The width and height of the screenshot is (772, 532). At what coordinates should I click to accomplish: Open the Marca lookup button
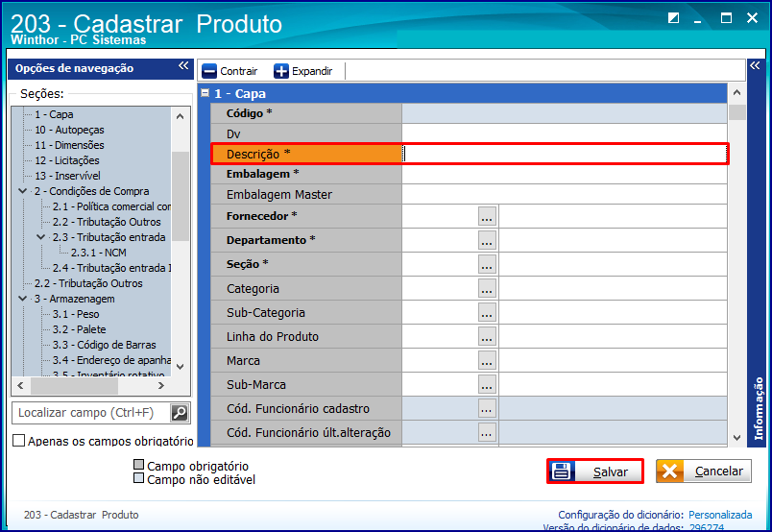(x=487, y=360)
